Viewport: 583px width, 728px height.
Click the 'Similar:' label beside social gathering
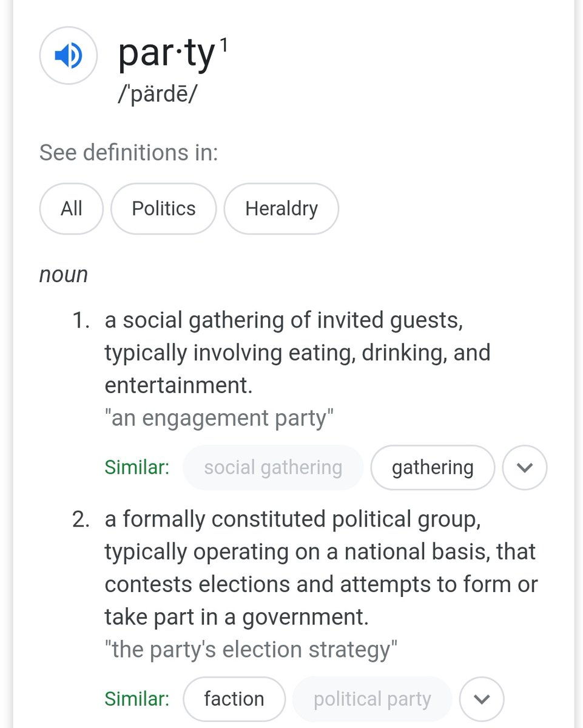[136, 468]
